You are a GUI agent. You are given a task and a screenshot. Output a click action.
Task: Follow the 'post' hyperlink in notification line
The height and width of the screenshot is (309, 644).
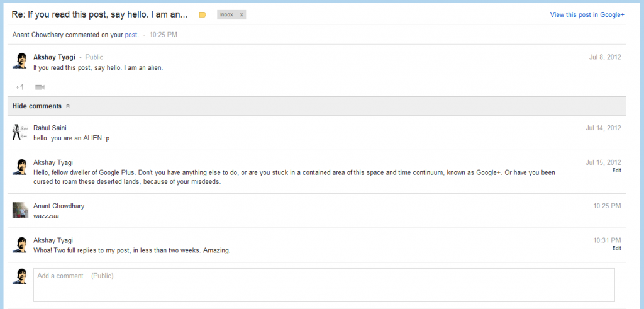[x=131, y=35]
